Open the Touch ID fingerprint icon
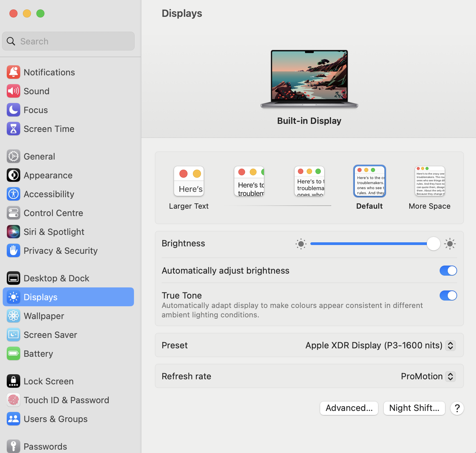The width and height of the screenshot is (476, 453). pos(13,400)
